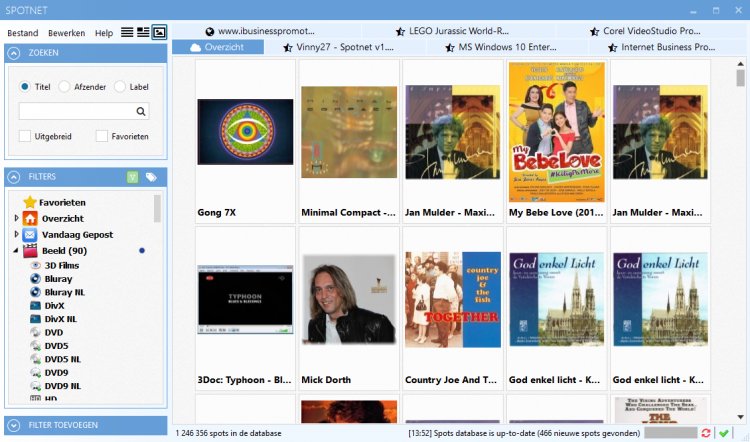This screenshot has width=750, height=442.
Task: Collapse the Beeld (90) tree node
Action: 16,251
